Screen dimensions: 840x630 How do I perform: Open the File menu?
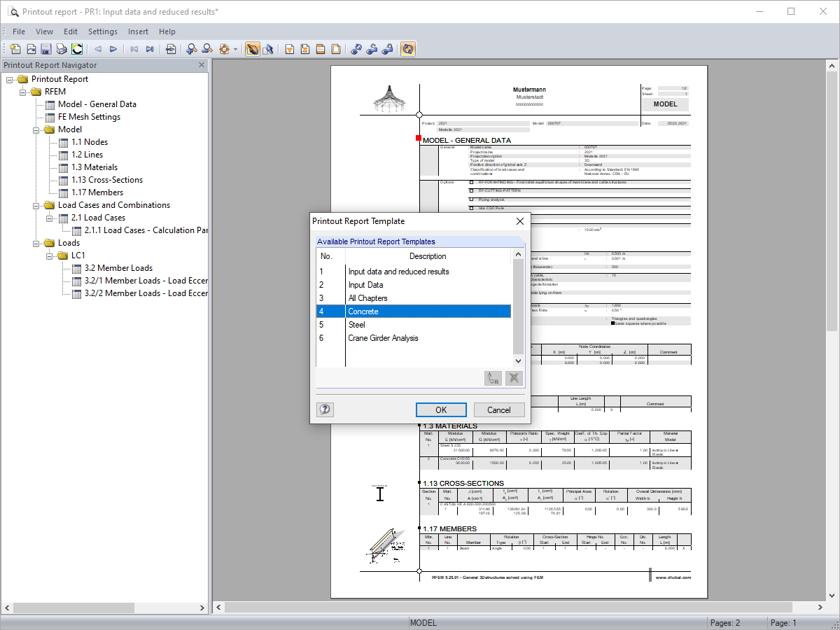[x=19, y=31]
